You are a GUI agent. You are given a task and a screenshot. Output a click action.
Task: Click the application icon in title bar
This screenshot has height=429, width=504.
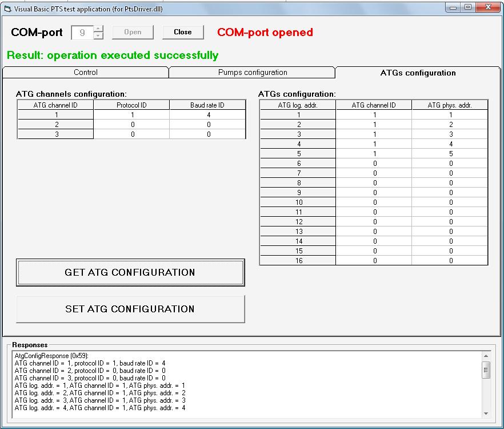7,9
